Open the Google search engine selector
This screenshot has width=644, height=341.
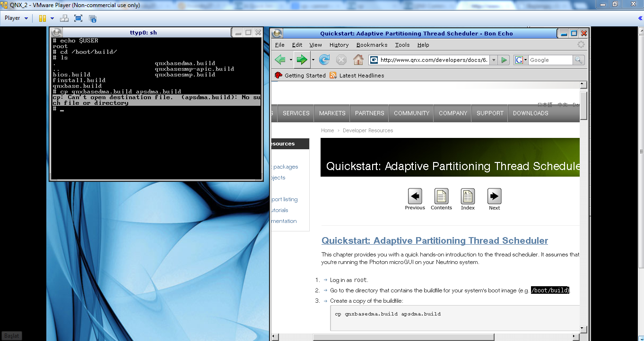click(x=521, y=60)
